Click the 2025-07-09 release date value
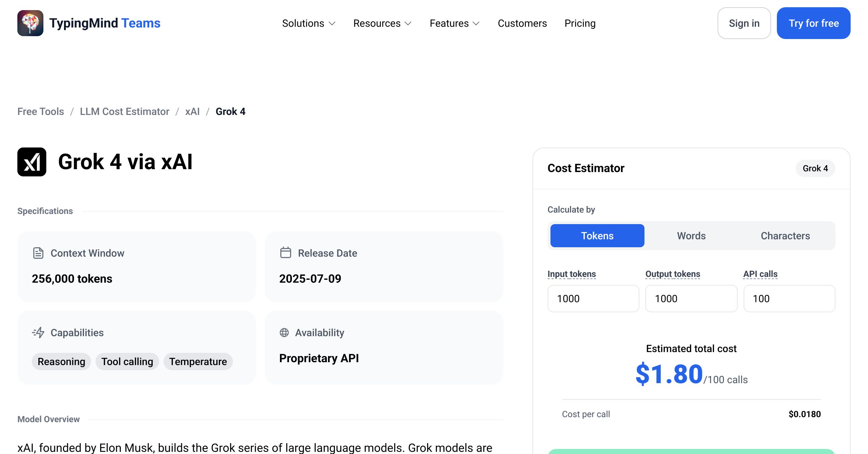 click(x=310, y=279)
